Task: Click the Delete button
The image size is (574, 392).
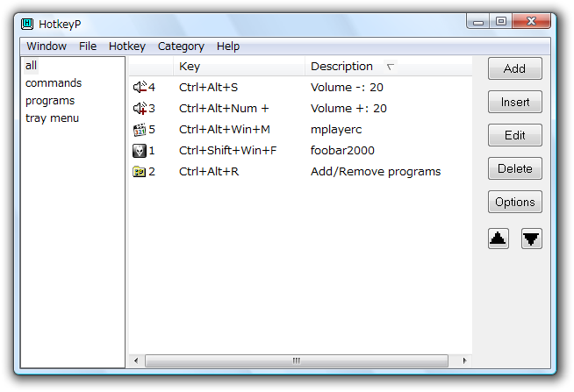Action: [x=514, y=168]
